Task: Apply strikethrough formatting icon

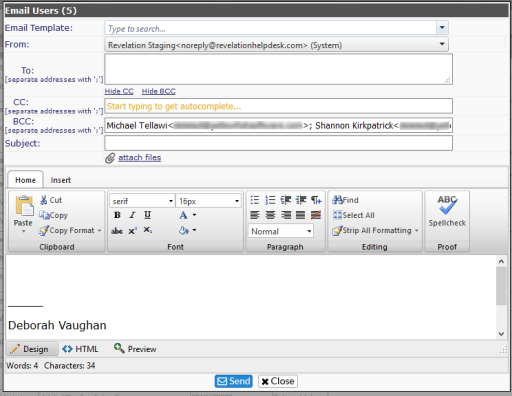Action: tap(117, 230)
